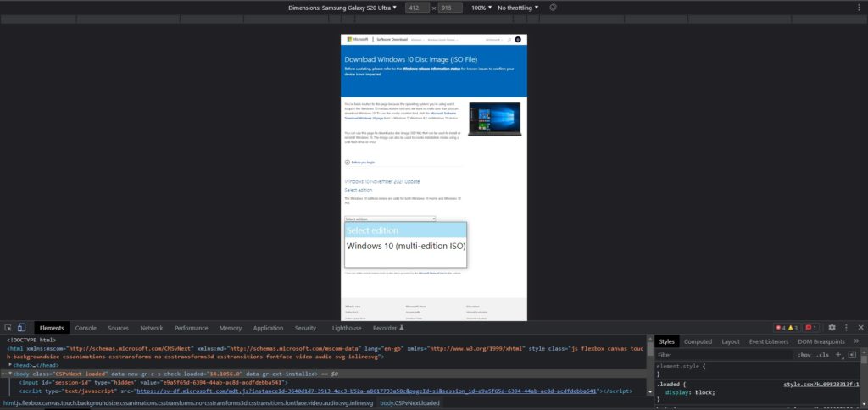Open the issues counter badge
Viewport: 868px width, 410px height.
811,328
